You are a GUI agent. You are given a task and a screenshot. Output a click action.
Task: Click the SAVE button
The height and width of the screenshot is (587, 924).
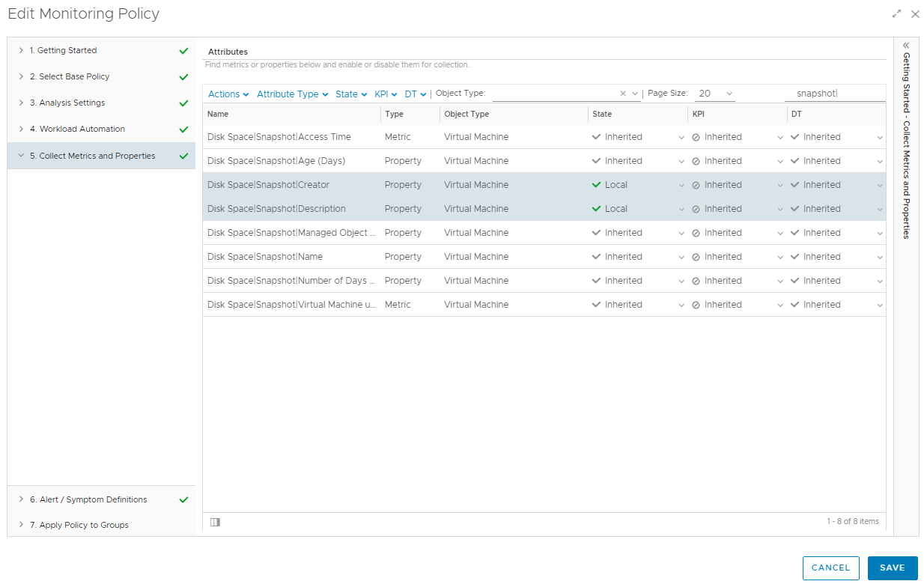click(893, 568)
